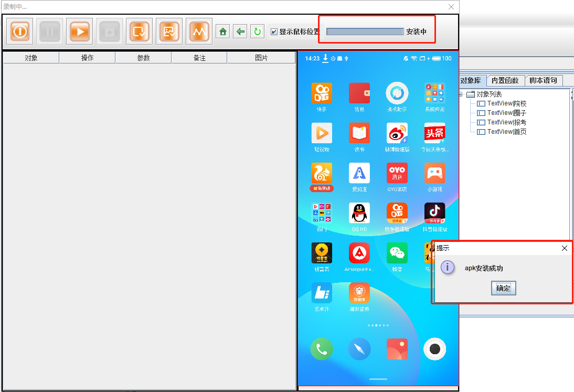This screenshot has height=392, width=574.
Task: Click the installation progress bar
Action: pos(365,32)
